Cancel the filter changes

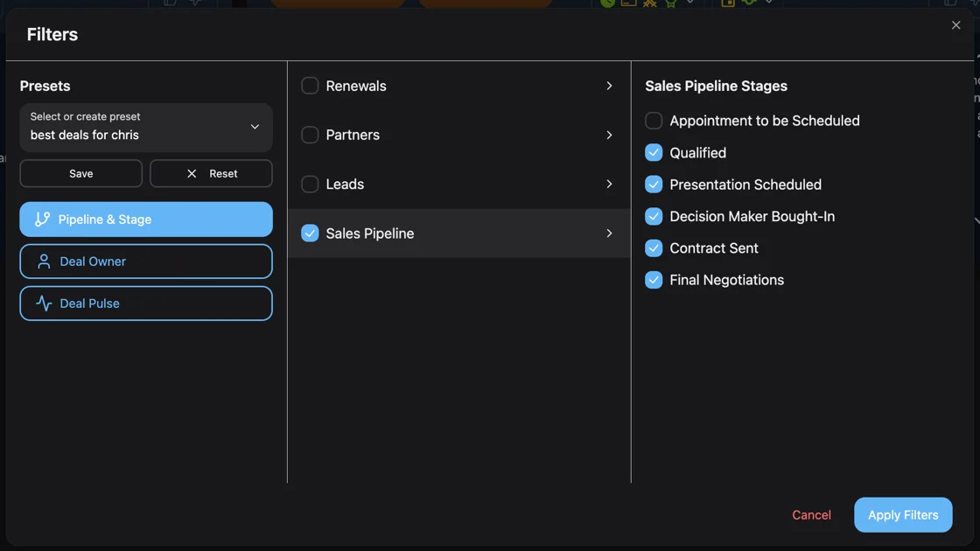click(x=811, y=514)
